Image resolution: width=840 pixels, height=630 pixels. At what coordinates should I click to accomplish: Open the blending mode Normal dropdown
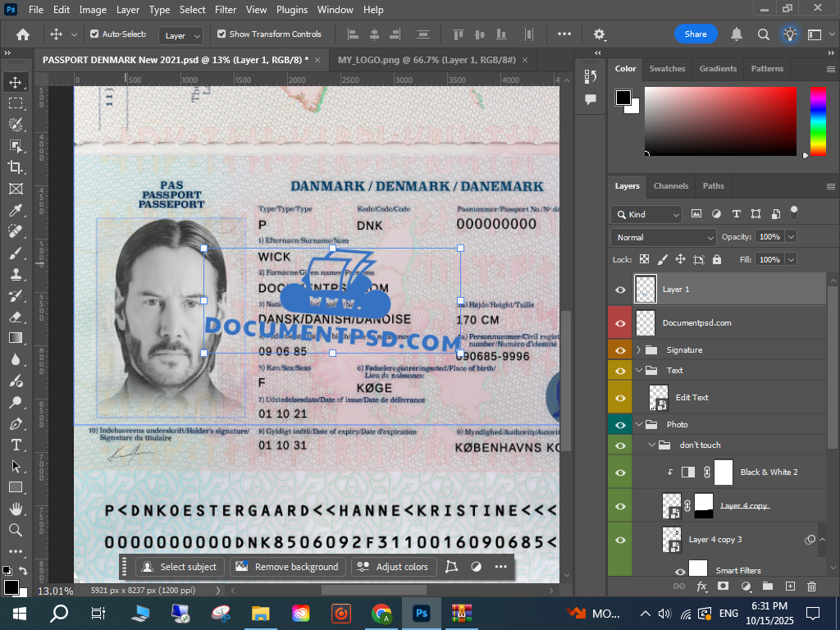point(664,237)
